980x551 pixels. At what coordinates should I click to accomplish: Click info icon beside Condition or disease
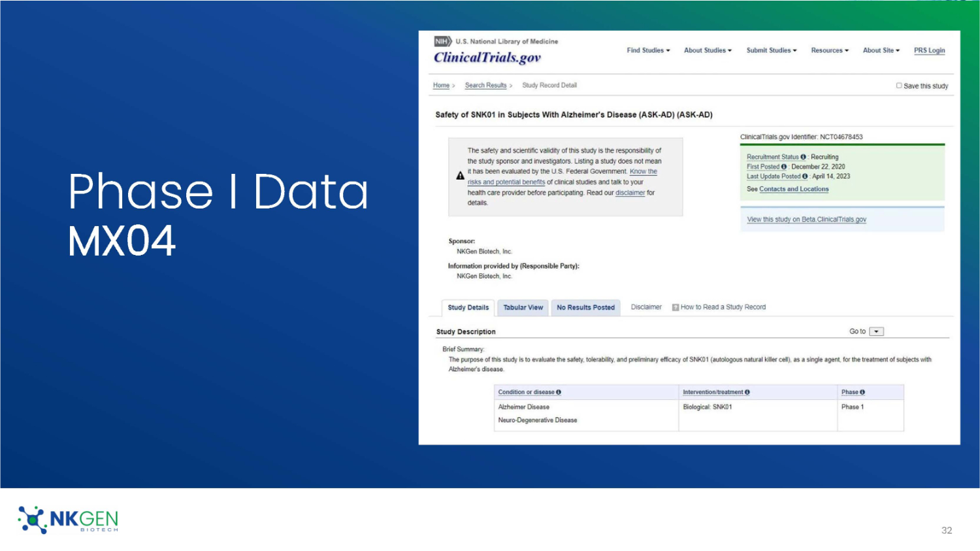(559, 392)
